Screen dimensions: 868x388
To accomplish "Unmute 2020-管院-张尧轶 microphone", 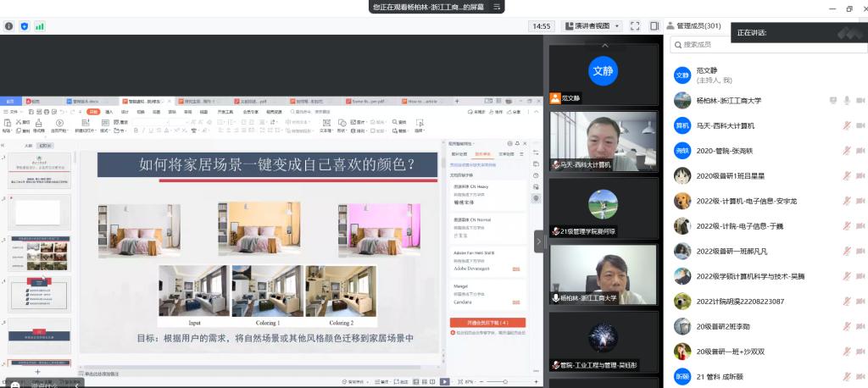I will tap(846, 151).
